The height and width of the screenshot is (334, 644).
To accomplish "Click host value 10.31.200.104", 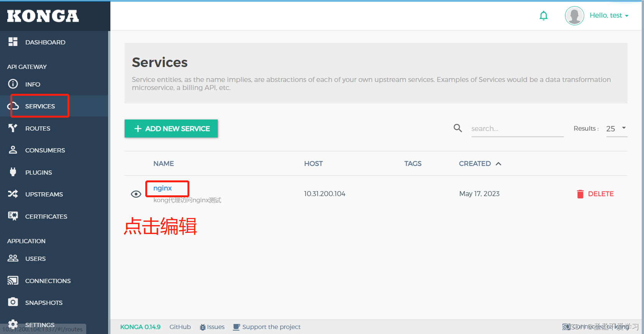I will (325, 194).
